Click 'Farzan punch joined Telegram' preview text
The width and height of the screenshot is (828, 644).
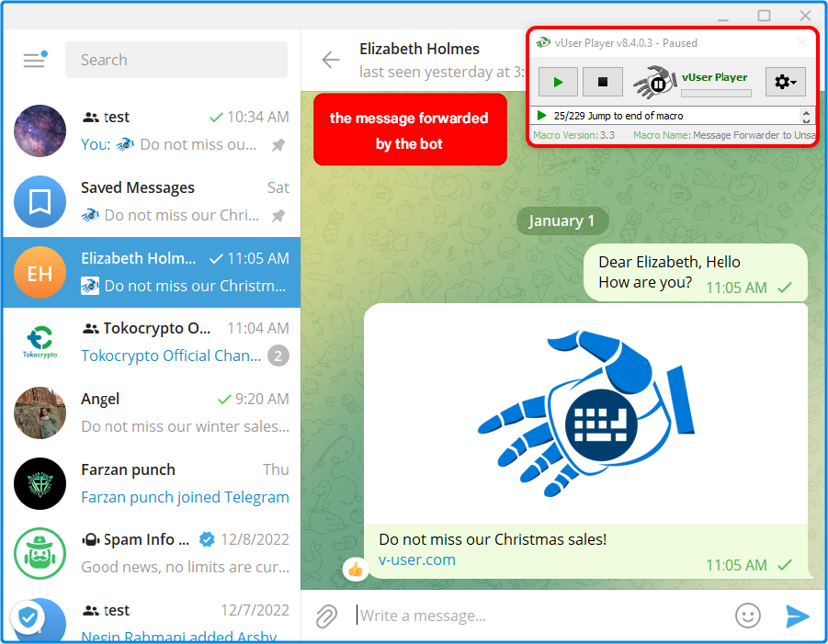[185, 497]
